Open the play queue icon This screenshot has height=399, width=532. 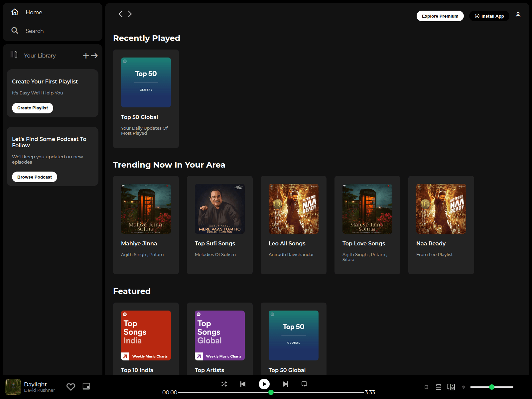[439, 387]
